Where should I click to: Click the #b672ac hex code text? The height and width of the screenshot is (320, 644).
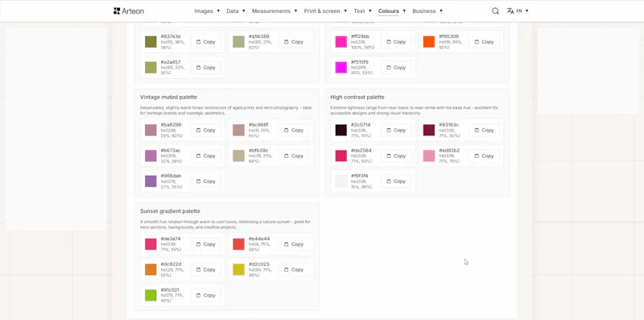171,151
